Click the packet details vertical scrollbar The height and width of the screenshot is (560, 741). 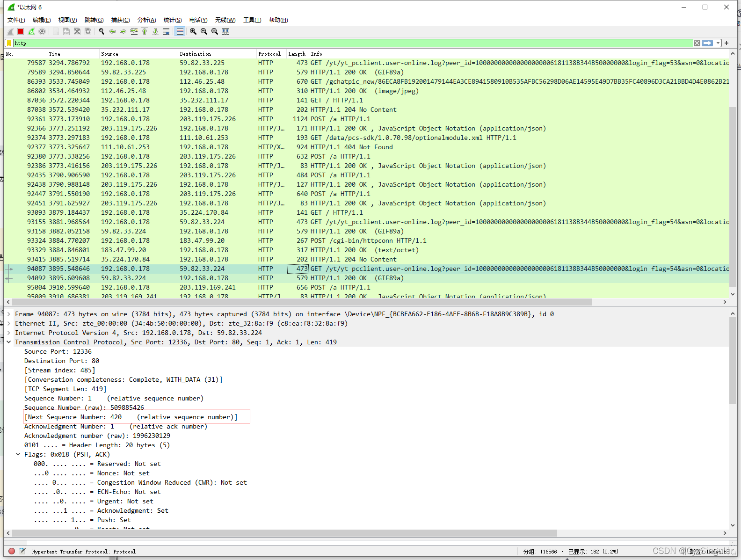pyautogui.click(x=733, y=360)
